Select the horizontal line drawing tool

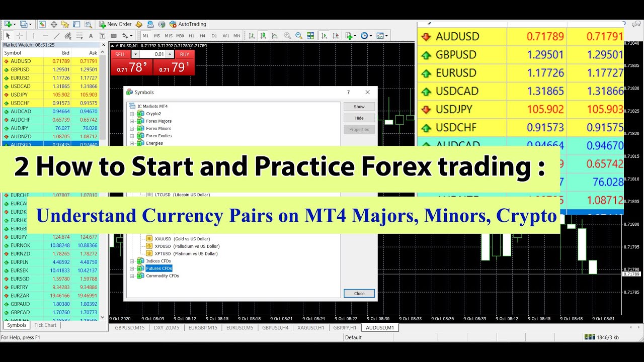45,36
